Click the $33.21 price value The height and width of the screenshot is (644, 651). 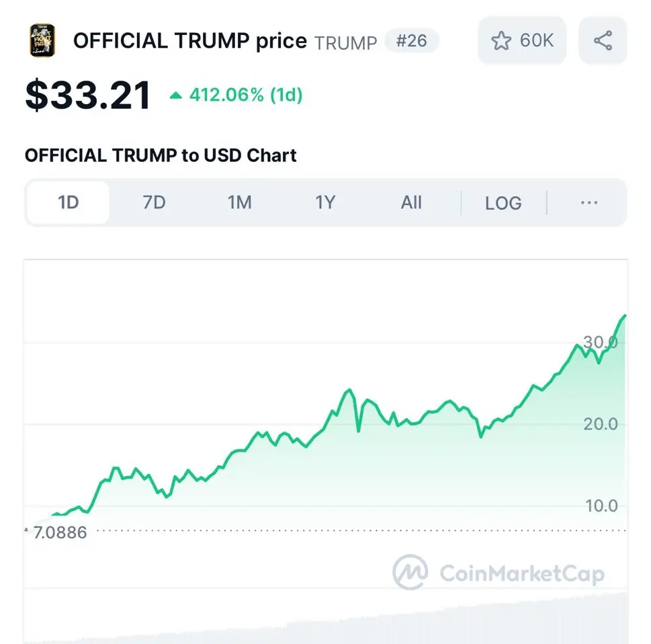[88, 95]
